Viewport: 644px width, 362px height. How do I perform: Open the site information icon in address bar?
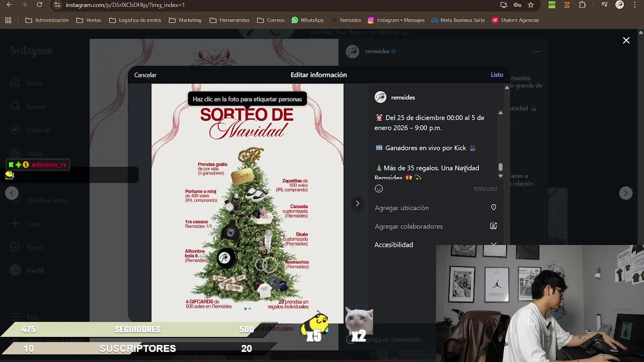coord(57,5)
